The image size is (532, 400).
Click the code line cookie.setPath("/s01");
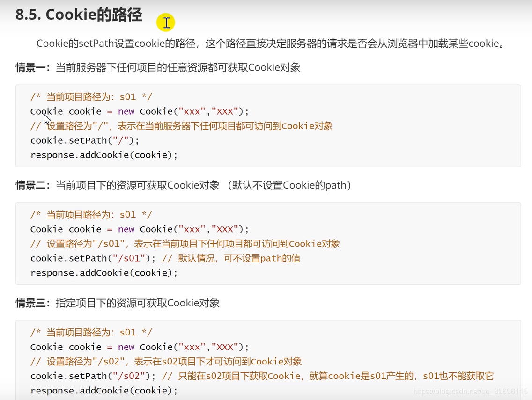pyautogui.click(x=93, y=258)
